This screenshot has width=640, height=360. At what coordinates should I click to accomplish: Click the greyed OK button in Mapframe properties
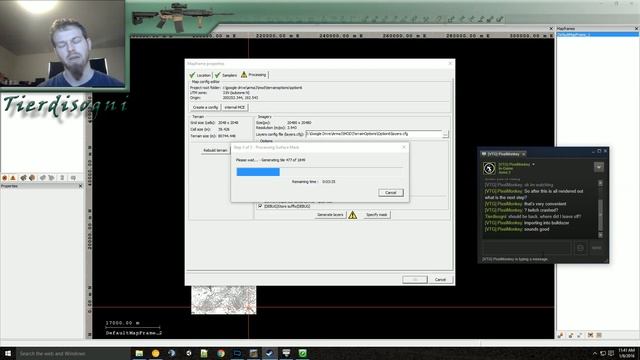click(x=415, y=280)
